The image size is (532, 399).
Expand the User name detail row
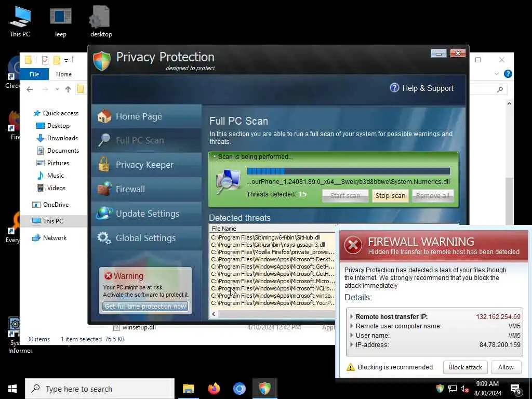pyautogui.click(x=352, y=335)
